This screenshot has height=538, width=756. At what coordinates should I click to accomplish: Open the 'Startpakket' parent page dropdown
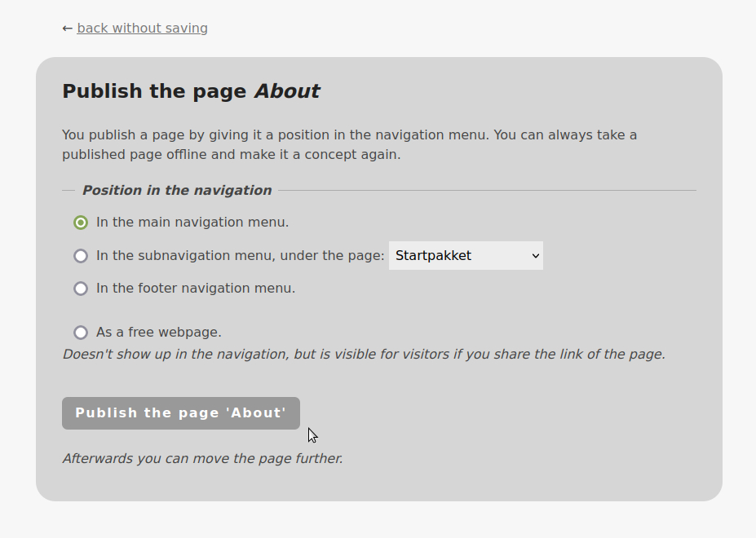pyautogui.click(x=466, y=256)
